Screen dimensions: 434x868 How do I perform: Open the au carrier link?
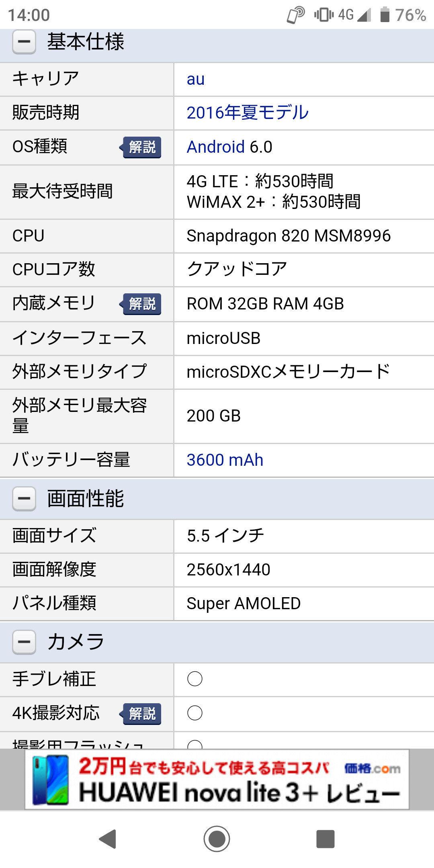point(196,79)
